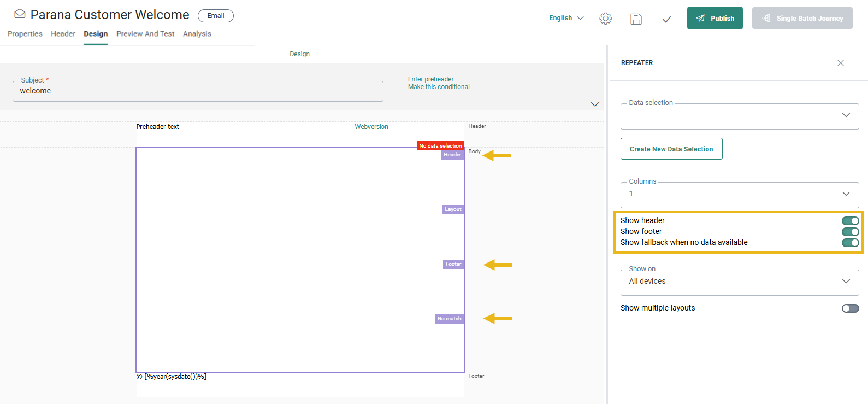Close the Repeater panel
Viewport: 868px width, 404px height.
click(840, 63)
